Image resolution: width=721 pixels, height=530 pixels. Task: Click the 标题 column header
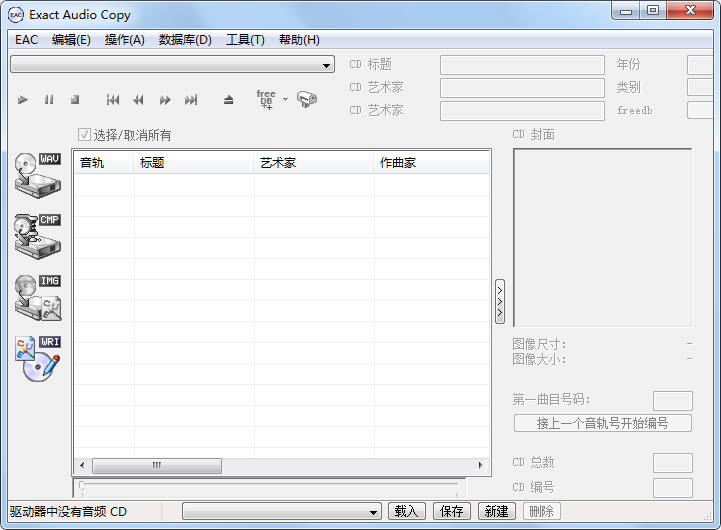click(x=194, y=163)
